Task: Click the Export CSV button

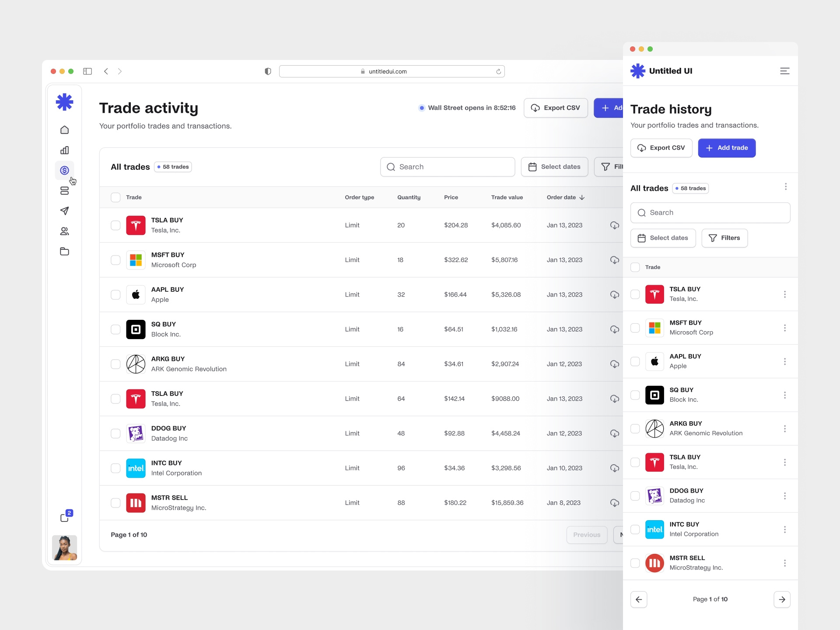Action: pyautogui.click(x=556, y=108)
